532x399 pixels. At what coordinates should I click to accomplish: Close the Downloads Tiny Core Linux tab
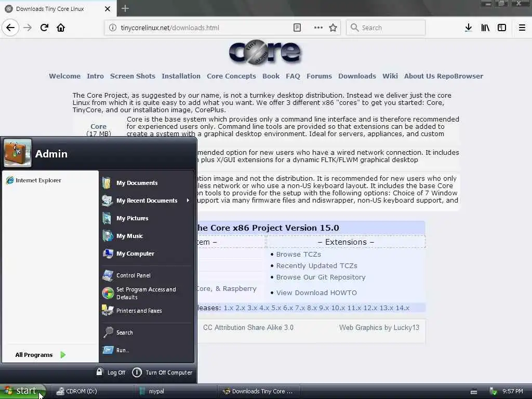pyautogui.click(x=107, y=9)
